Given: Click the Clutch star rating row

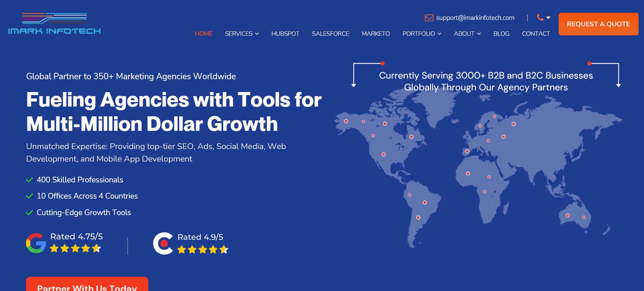Looking at the screenshot, I should coord(203,250).
